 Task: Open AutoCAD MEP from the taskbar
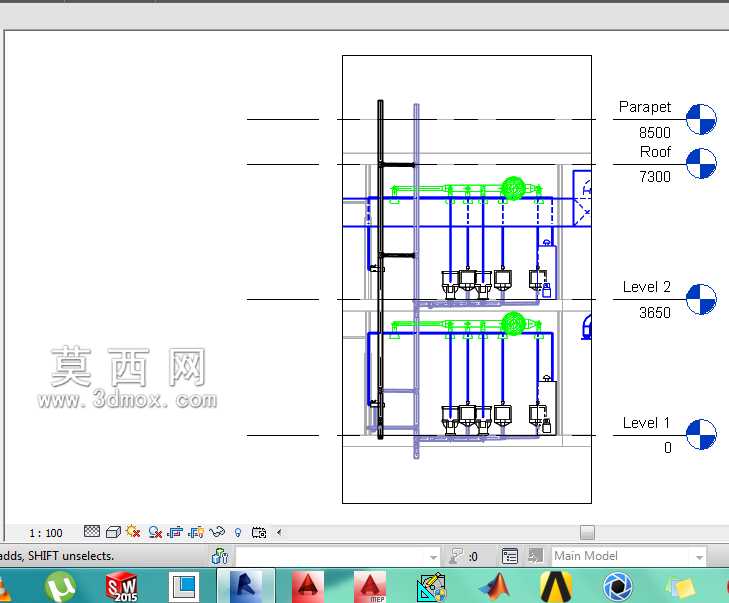click(x=370, y=587)
